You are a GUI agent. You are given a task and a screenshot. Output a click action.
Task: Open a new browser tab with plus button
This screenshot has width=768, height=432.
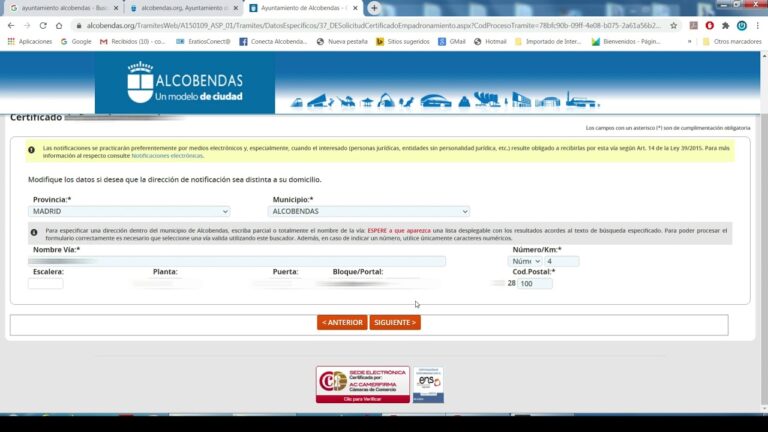coord(374,8)
